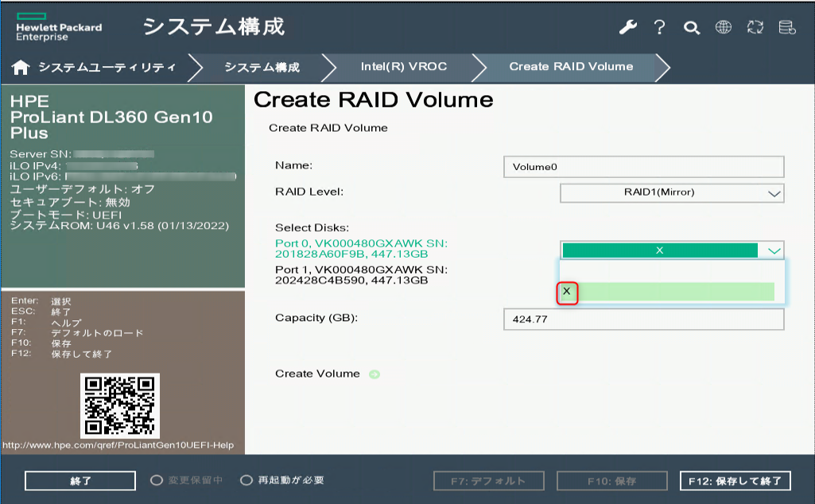Viewport: 815px width, 504px height.
Task: Click the ユーザーデフォルト: オフ line
Action: pos(83,189)
